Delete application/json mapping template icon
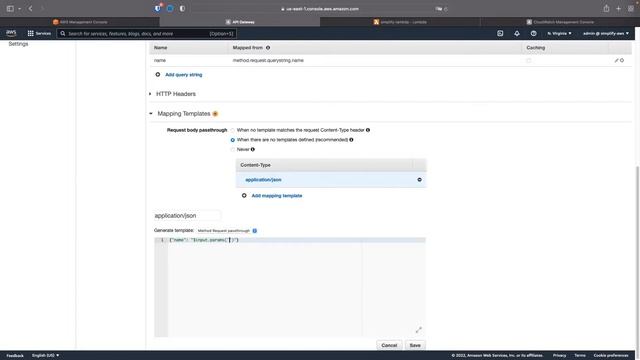 (419, 180)
